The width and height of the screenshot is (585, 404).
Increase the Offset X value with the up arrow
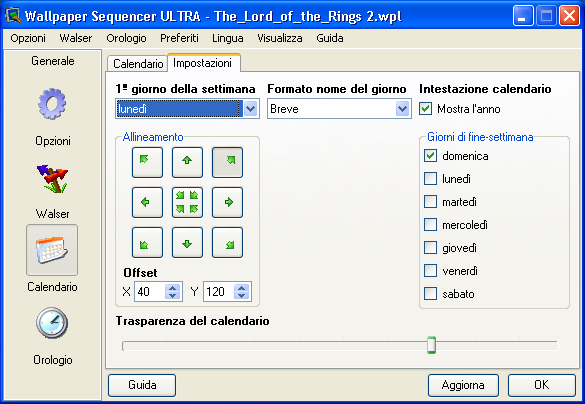click(172, 288)
